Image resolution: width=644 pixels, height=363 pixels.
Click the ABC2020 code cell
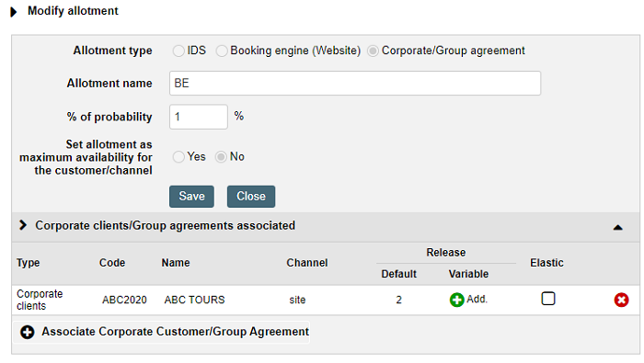[124, 300]
